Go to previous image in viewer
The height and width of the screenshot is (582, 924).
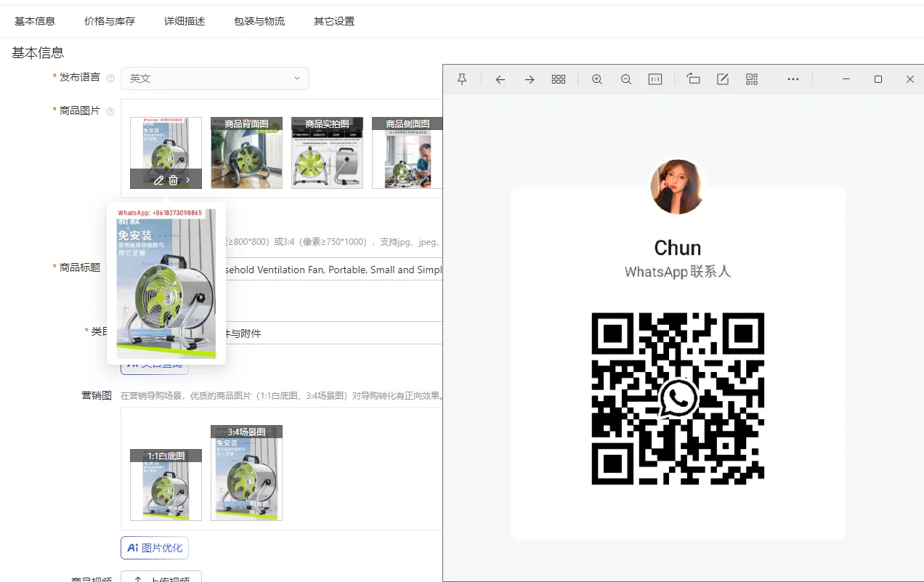click(500, 79)
